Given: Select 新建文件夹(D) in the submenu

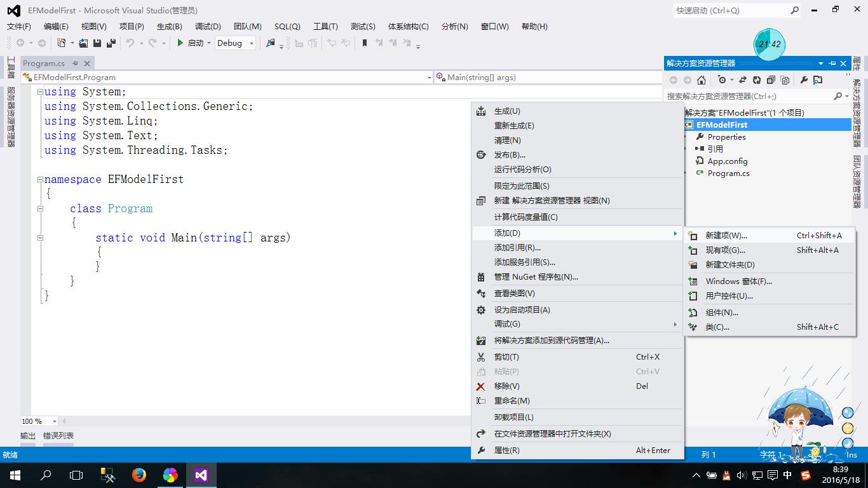Looking at the screenshot, I should (770, 265).
